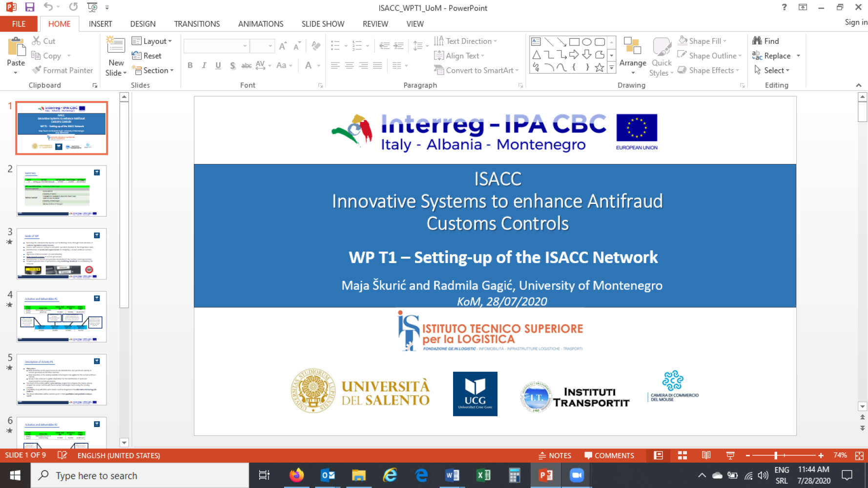Open the Select dropdown in Editing group
Viewport: 868px width, 488px height.
point(772,70)
